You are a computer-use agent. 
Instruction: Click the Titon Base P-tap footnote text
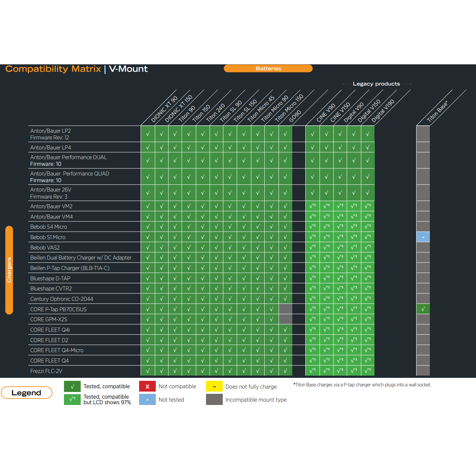pyautogui.click(x=362, y=385)
